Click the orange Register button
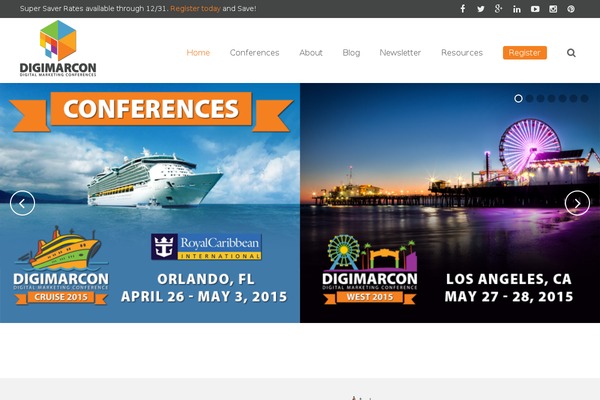 pyautogui.click(x=525, y=53)
